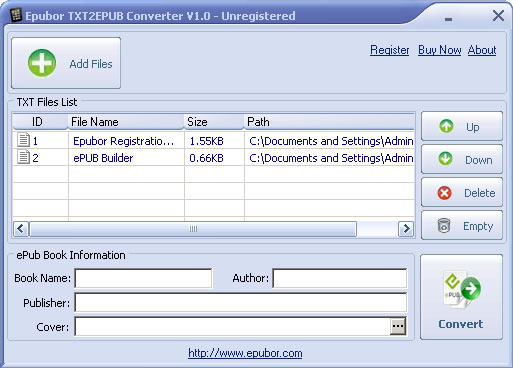This screenshot has width=513, height=368.
Task: Focus the Publisher input field
Action: [241, 303]
